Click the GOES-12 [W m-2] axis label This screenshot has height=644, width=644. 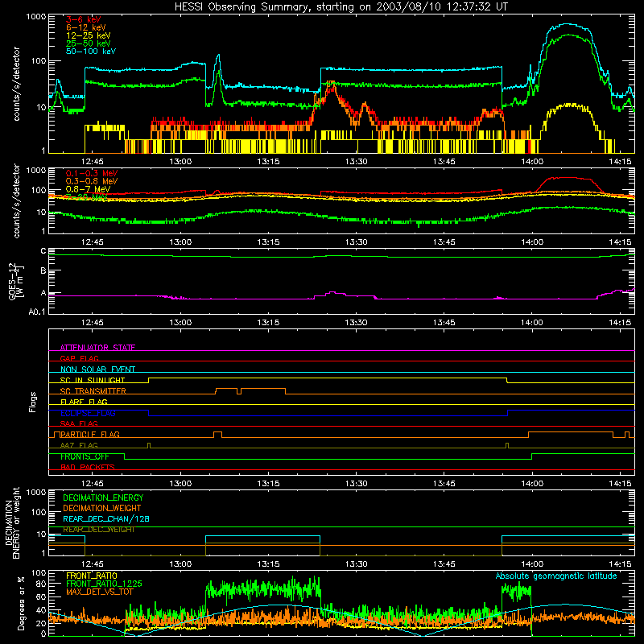coord(15,281)
